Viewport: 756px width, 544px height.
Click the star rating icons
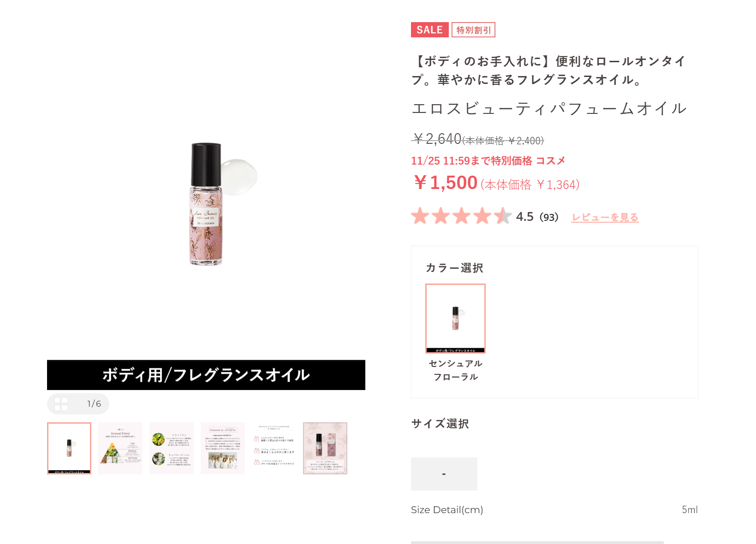click(x=461, y=216)
